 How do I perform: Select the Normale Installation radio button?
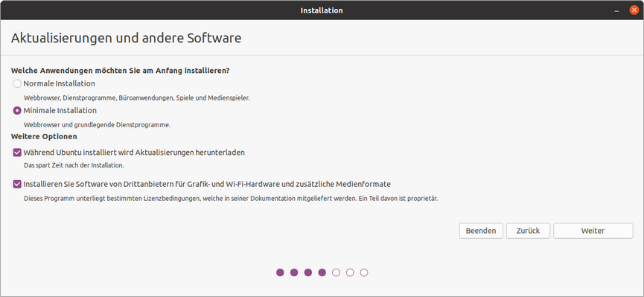[17, 84]
